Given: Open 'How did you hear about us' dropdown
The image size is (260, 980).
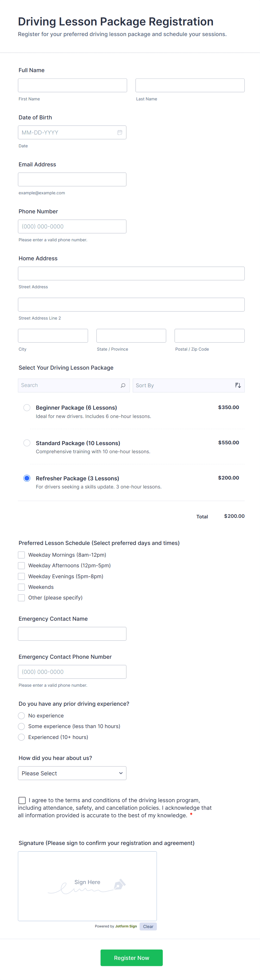Looking at the screenshot, I should click(72, 773).
